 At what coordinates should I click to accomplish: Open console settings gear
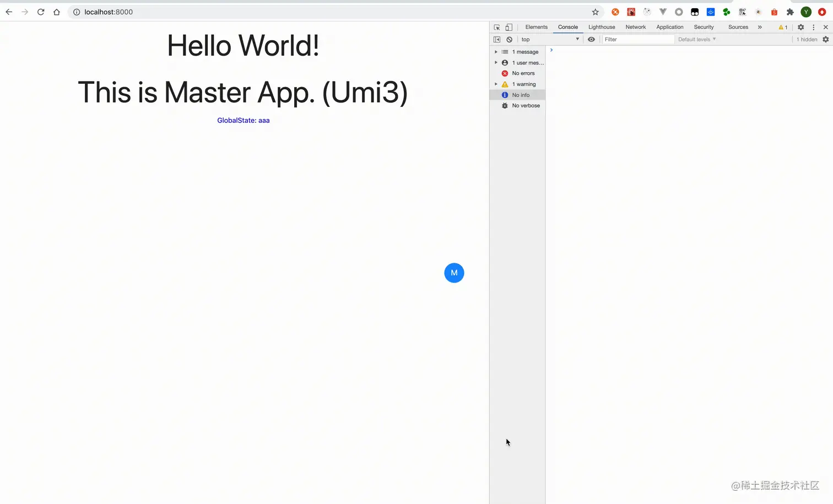point(825,40)
